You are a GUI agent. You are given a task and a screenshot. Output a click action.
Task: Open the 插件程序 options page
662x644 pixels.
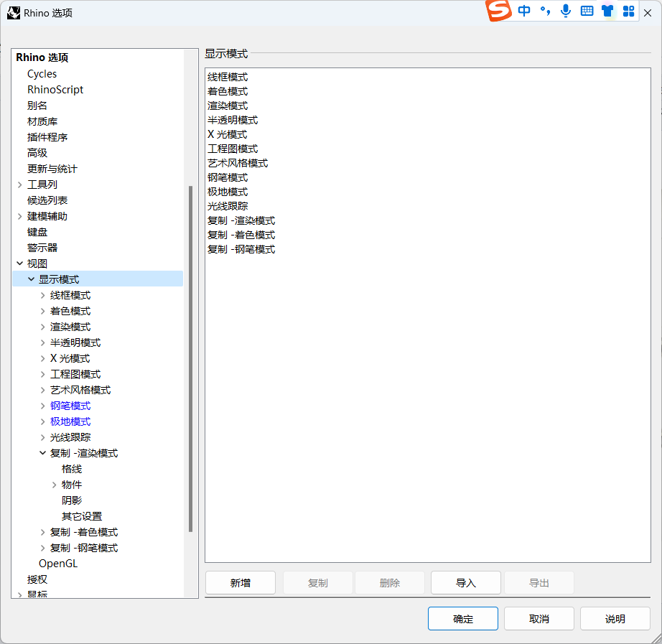(47, 137)
